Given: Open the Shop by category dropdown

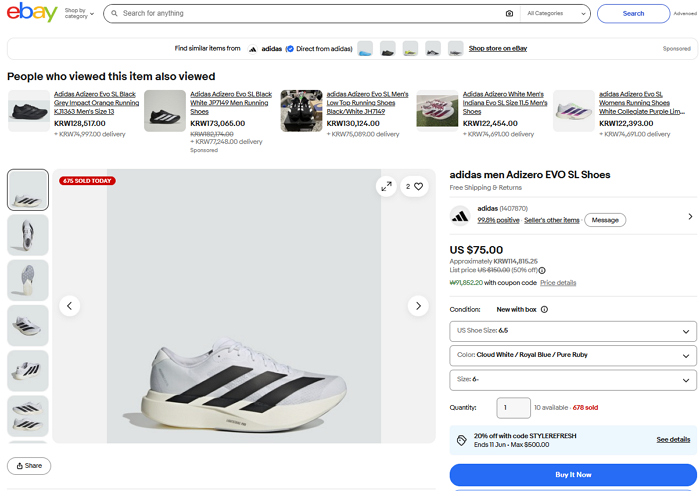Looking at the screenshot, I should pos(79,13).
